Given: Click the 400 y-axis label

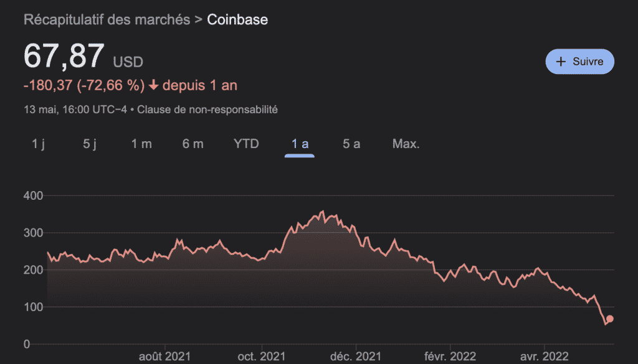Looking at the screenshot, I should (34, 196).
